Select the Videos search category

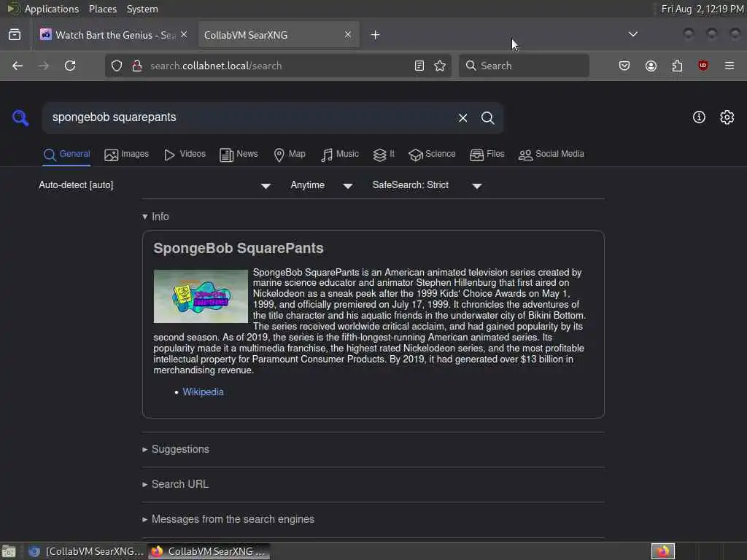185,155
